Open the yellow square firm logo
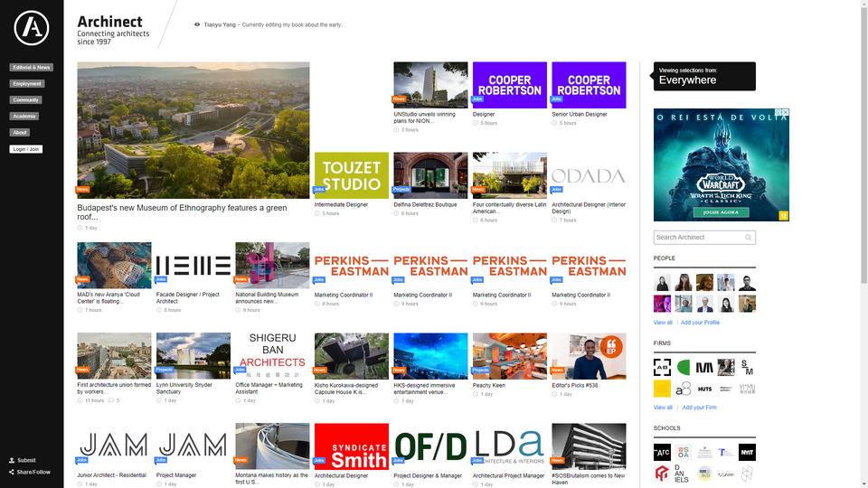 (662, 389)
